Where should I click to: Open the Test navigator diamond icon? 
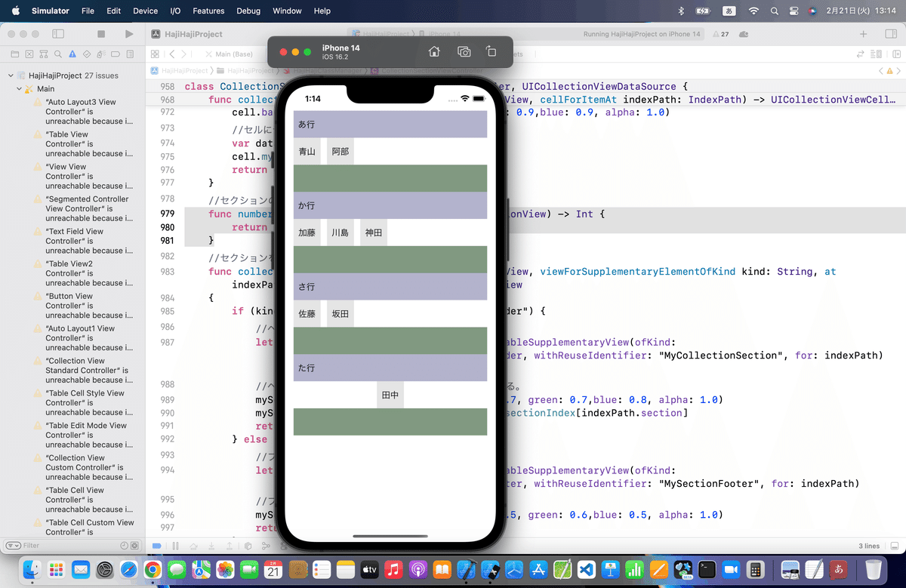click(87, 54)
